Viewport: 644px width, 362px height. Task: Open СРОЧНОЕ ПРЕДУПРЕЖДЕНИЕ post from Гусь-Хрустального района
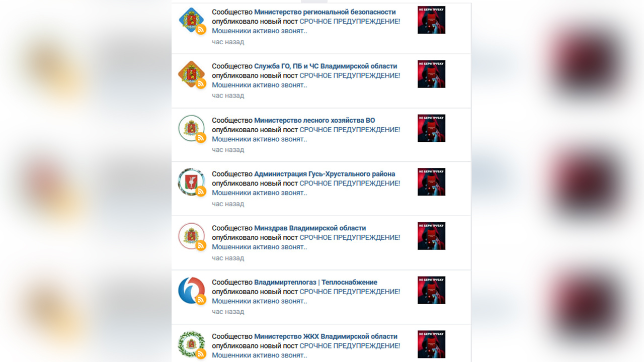click(x=350, y=184)
